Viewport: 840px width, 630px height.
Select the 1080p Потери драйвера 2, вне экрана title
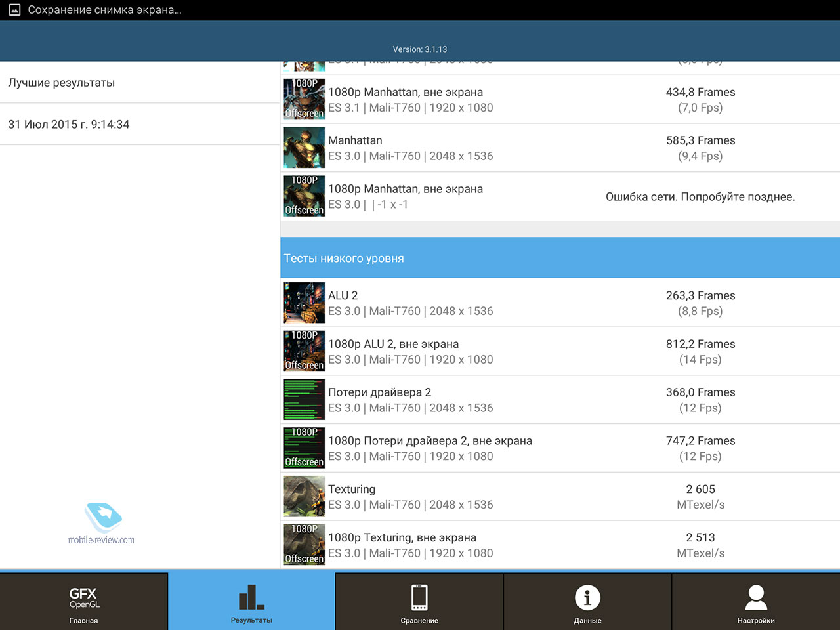pyautogui.click(x=430, y=441)
